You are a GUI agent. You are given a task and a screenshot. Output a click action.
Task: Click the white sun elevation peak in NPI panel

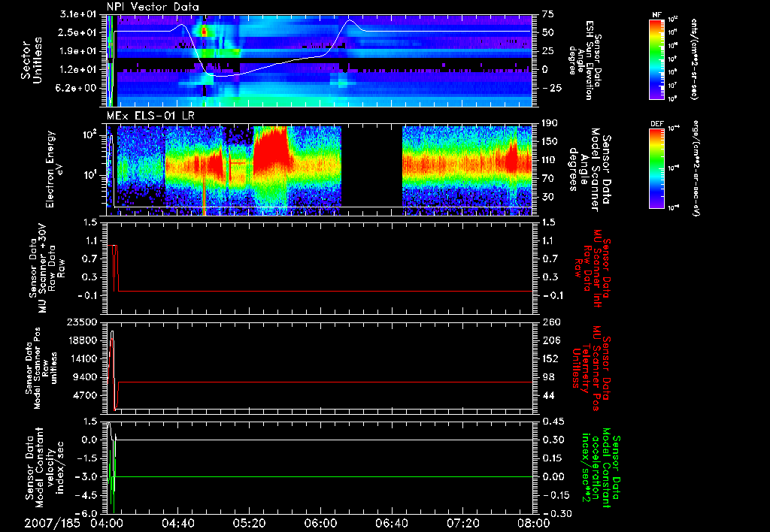[x=350, y=21]
